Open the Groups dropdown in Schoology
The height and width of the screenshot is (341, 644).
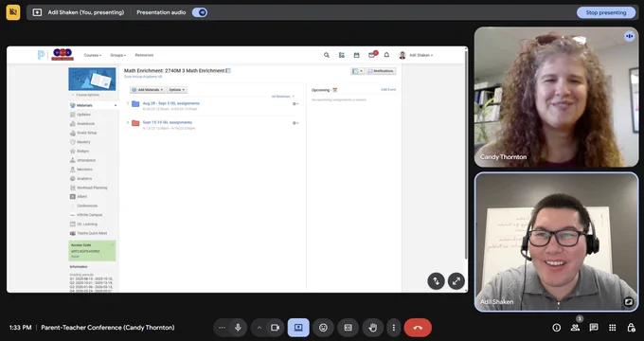[x=117, y=55]
